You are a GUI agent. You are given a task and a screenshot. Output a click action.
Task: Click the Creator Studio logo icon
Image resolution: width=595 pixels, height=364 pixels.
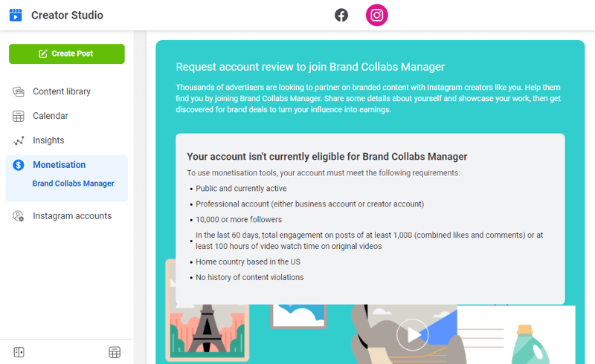(16, 15)
